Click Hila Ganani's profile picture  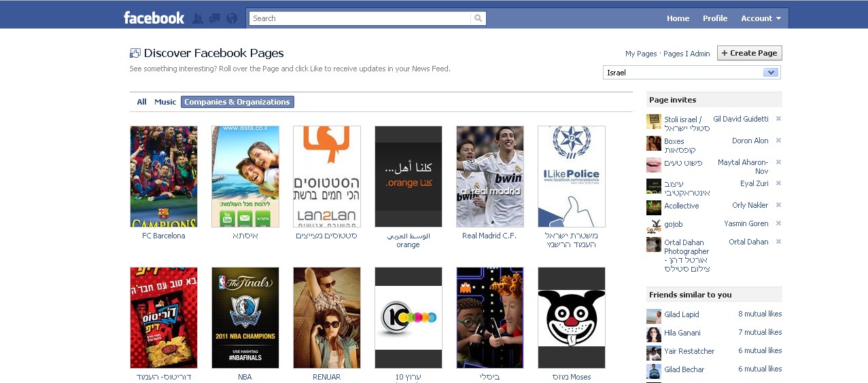(x=654, y=335)
